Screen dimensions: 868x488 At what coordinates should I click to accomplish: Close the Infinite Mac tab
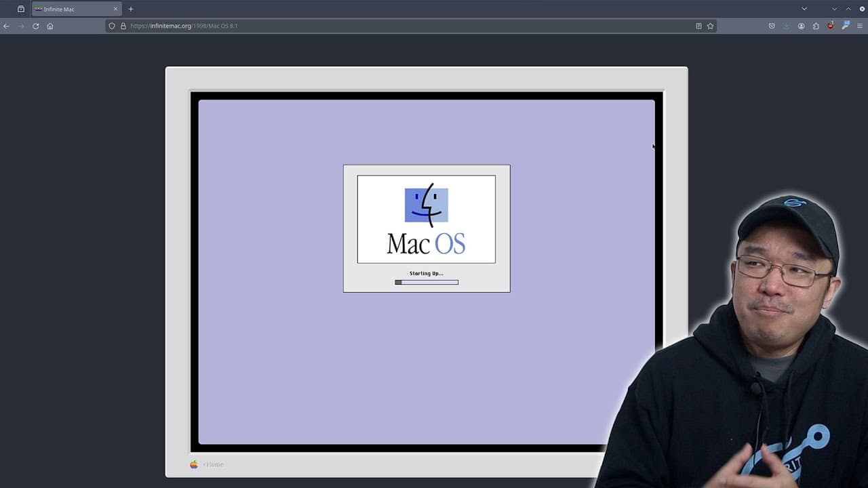pos(115,9)
